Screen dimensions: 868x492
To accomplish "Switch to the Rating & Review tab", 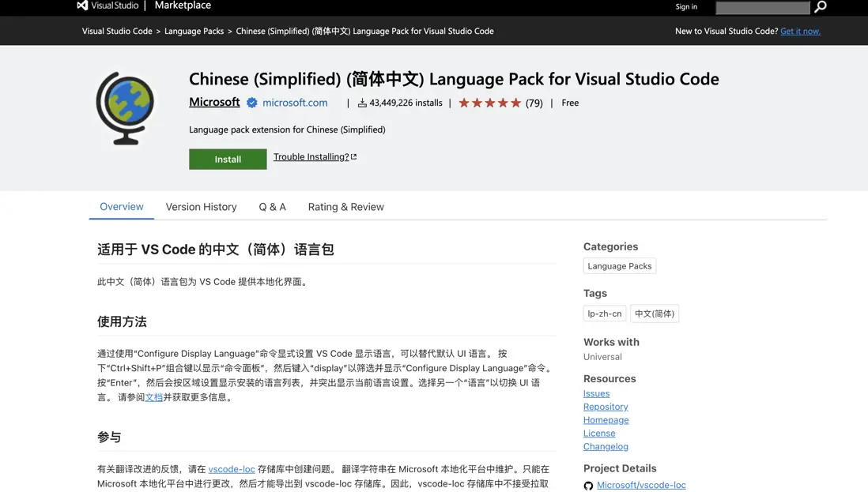I will 346,207.
